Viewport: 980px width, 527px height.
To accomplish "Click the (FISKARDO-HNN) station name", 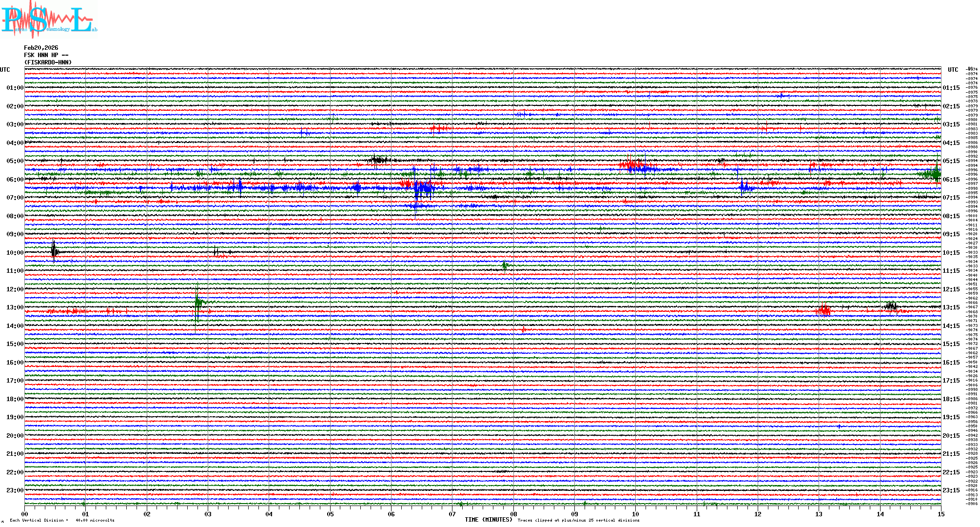I will click(x=48, y=62).
